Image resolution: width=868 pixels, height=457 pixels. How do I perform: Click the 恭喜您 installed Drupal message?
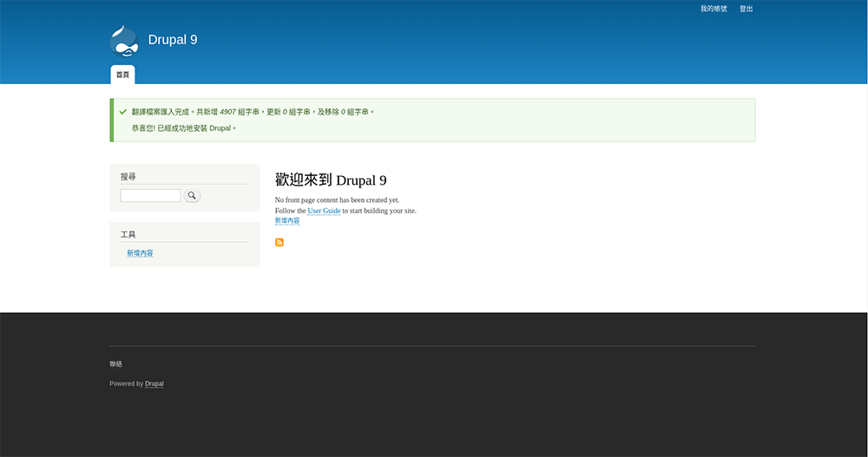click(184, 128)
